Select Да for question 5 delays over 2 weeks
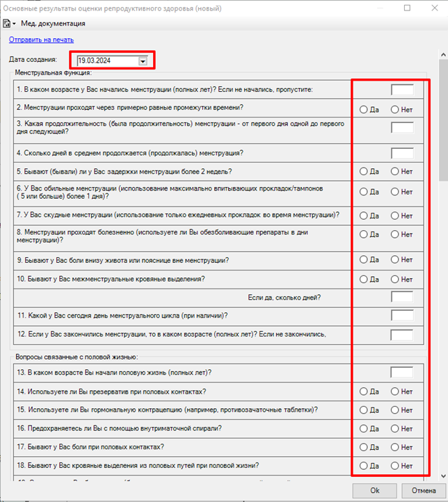The width and height of the screenshot is (448, 502). (x=369, y=172)
